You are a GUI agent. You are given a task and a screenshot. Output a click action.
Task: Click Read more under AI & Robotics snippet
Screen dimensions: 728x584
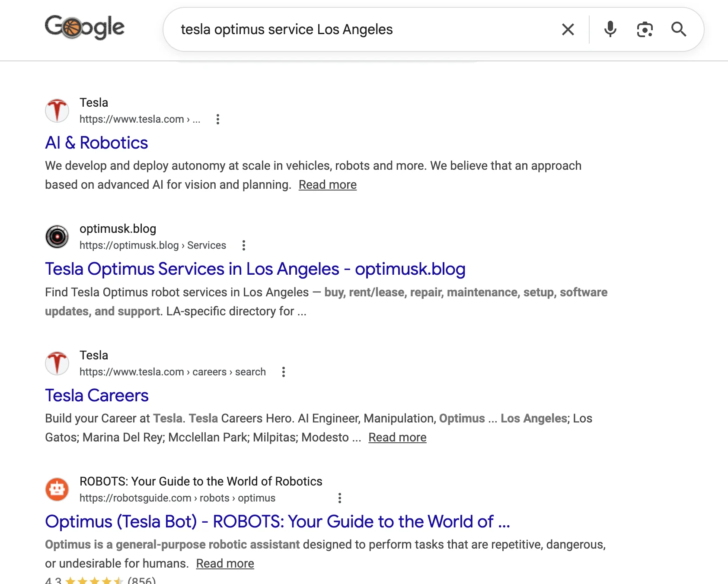[327, 184]
